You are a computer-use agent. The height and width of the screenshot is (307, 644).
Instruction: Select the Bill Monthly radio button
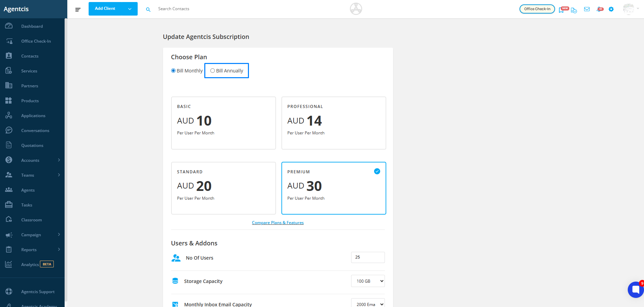[x=174, y=71]
